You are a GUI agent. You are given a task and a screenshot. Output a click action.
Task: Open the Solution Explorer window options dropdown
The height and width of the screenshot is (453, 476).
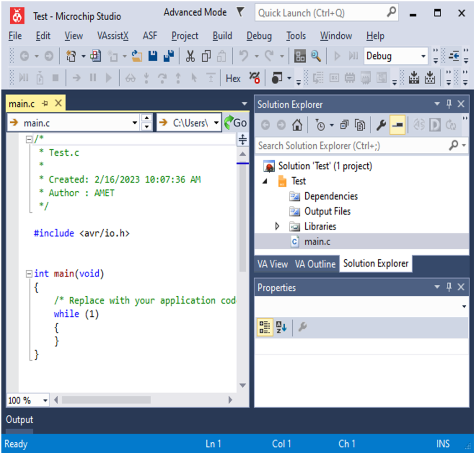(x=437, y=104)
